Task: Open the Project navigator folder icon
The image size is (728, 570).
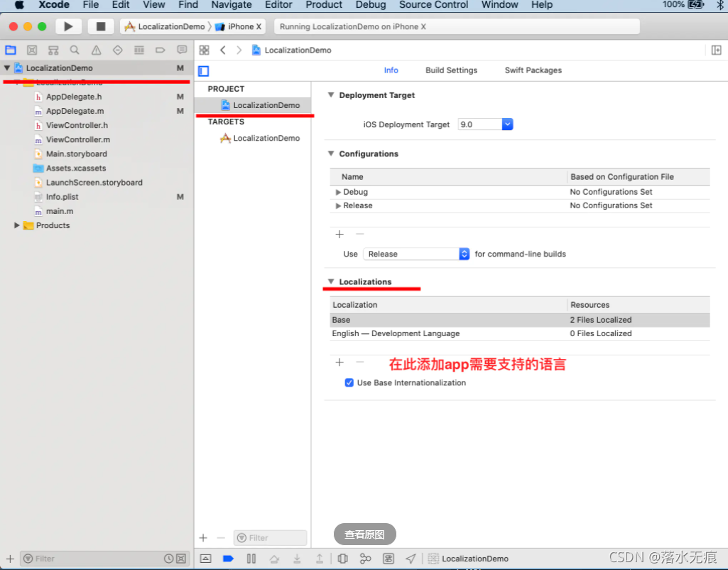Action: coord(11,50)
